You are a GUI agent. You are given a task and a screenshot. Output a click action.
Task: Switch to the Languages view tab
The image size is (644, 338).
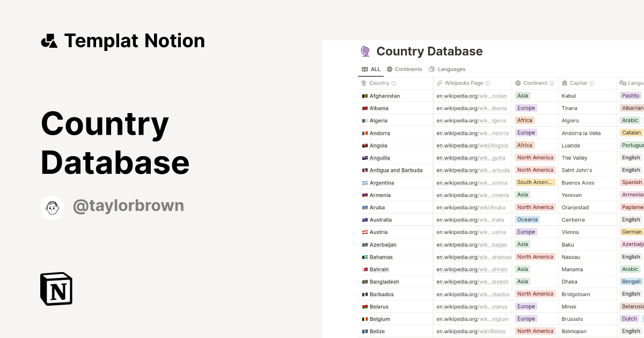click(x=451, y=69)
